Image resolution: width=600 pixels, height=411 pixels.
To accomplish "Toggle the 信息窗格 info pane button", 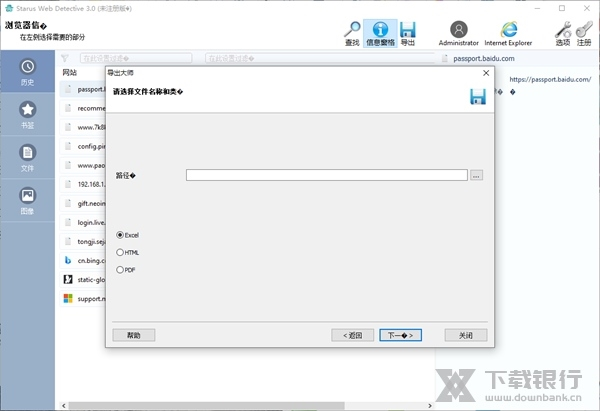I will click(380, 34).
